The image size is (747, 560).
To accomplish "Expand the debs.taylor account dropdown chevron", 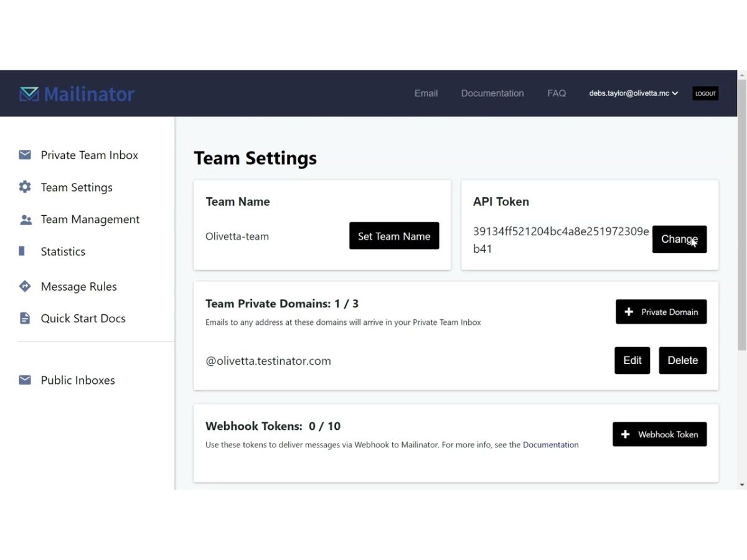I will pyautogui.click(x=675, y=93).
